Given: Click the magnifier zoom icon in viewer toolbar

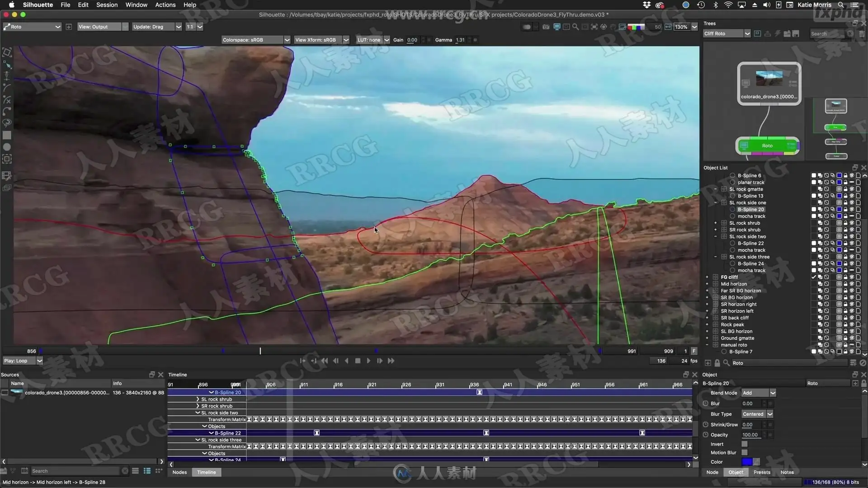Looking at the screenshot, I should [575, 27].
